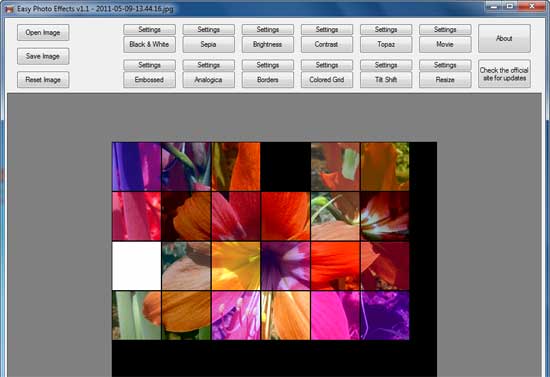The image size is (550, 377).
Task: Apply the Movie effect
Action: click(x=445, y=45)
